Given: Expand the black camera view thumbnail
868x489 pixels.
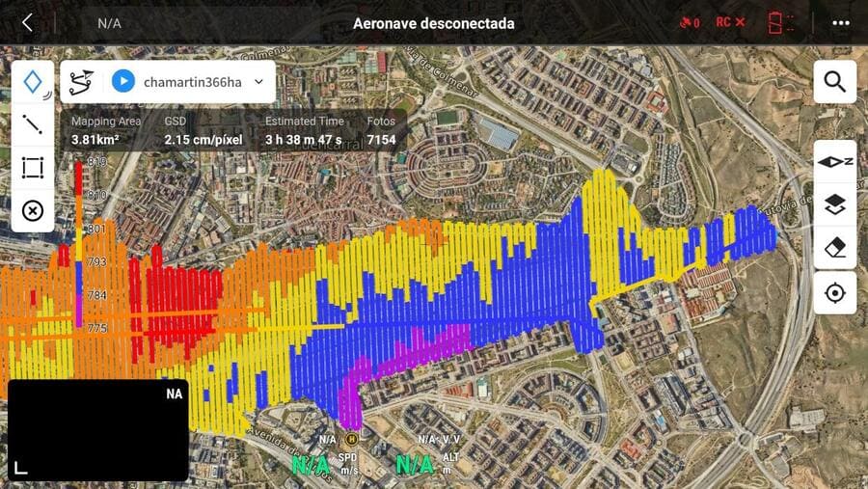Looking at the screenshot, I should 98,430.
